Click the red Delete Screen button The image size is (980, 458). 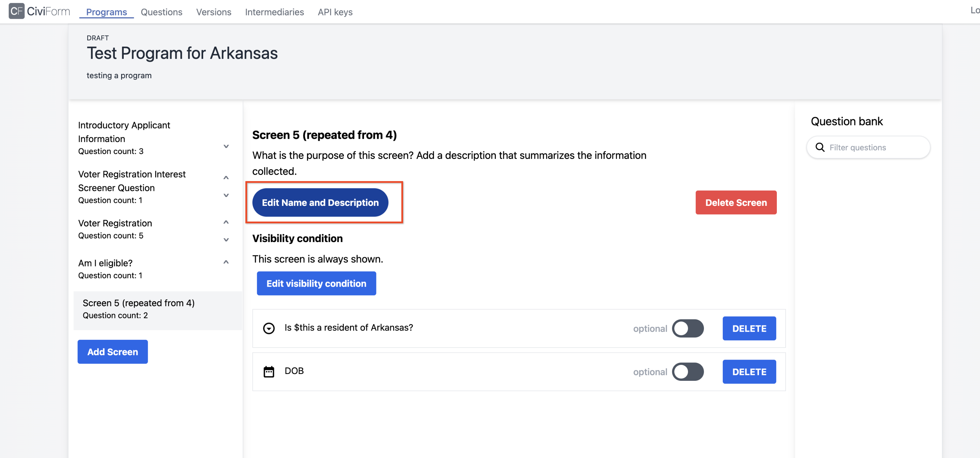click(x=735, y=203)
